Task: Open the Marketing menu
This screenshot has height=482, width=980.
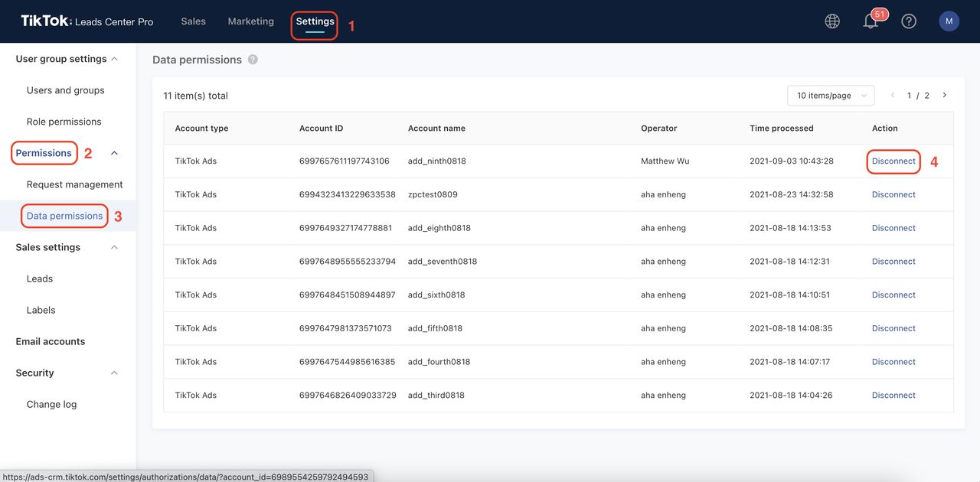Action: coord(250,21)
